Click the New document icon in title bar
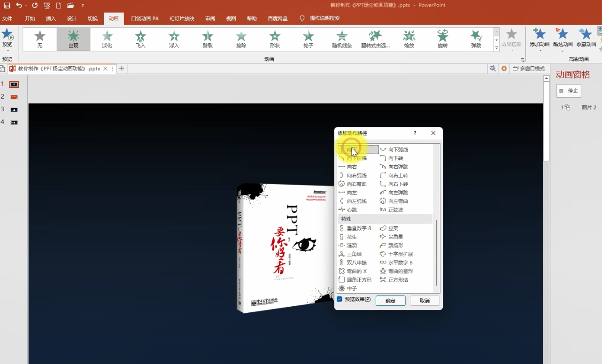The height and width of the screenshot is (364, 602). [59, 6]
